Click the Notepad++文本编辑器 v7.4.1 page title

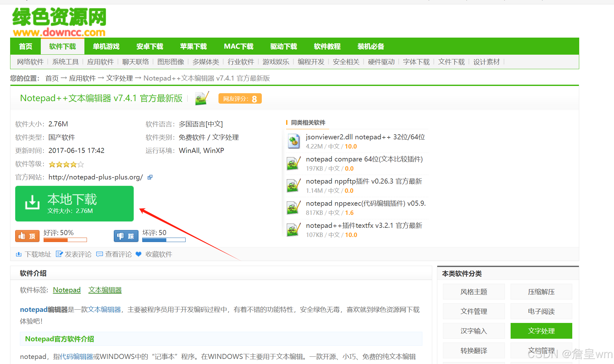coord(101,98)
